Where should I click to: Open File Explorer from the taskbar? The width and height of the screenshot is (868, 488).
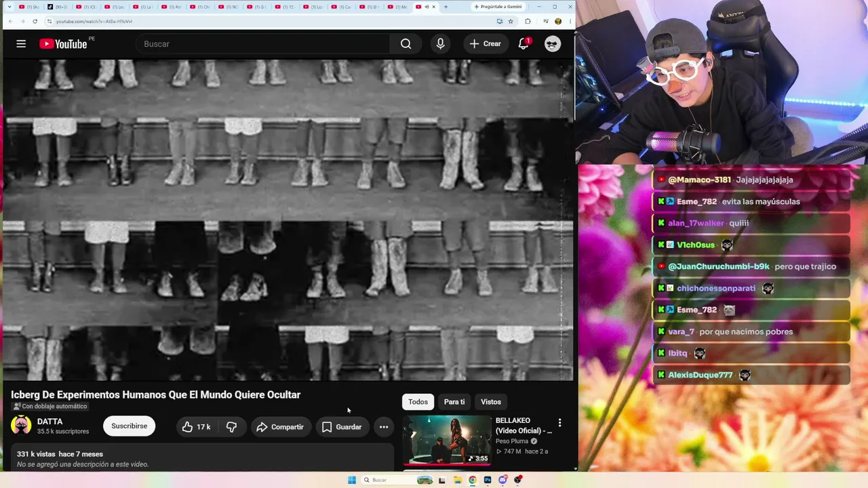pyautogui.click(x=458, y=480)
